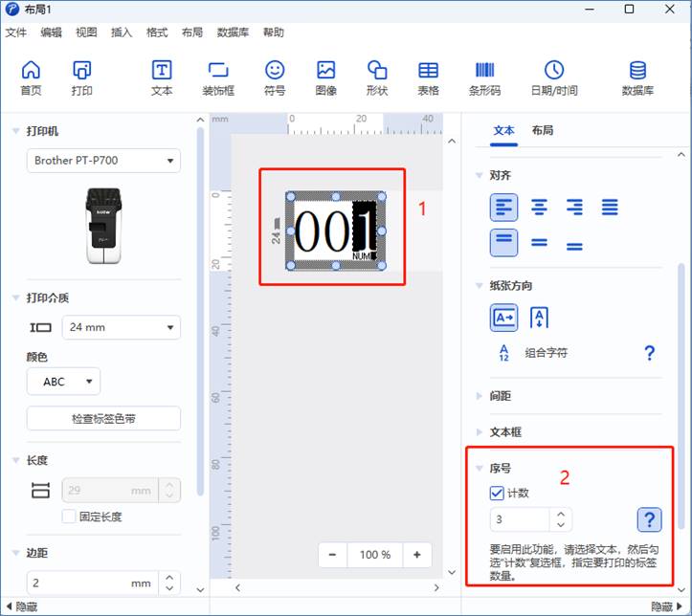Image resolution: width=692 pixels, height=616 pixels.
Task: Zoom out with the minus button
Action: (333, 555)
